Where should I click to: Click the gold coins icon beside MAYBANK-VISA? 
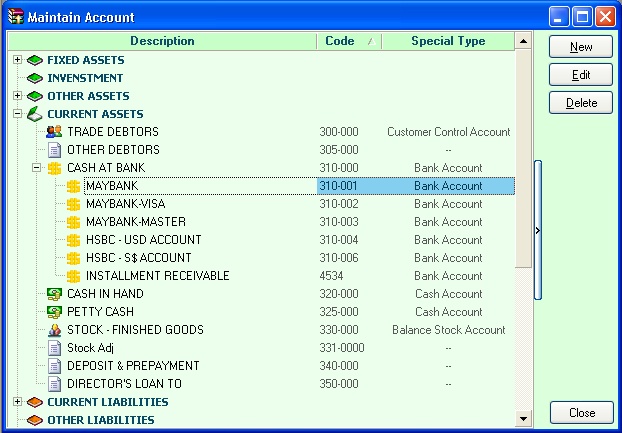(73, 204)
